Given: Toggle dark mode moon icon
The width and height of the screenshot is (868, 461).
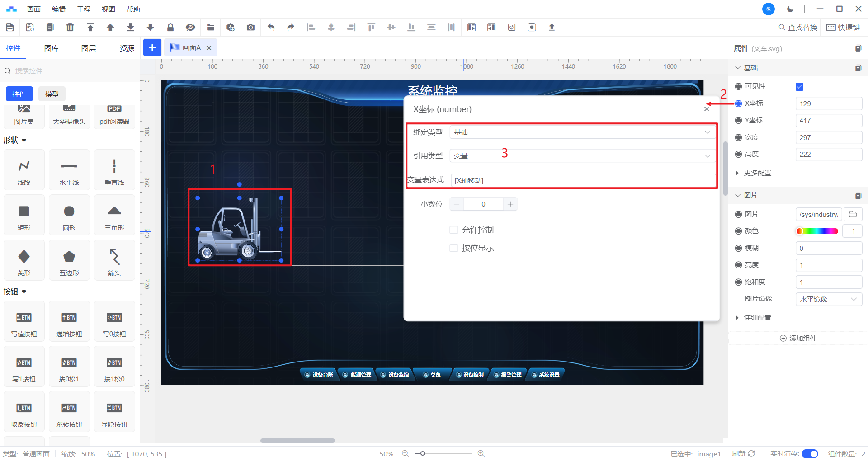Looking at the screenshot, I should click(790, 9).
